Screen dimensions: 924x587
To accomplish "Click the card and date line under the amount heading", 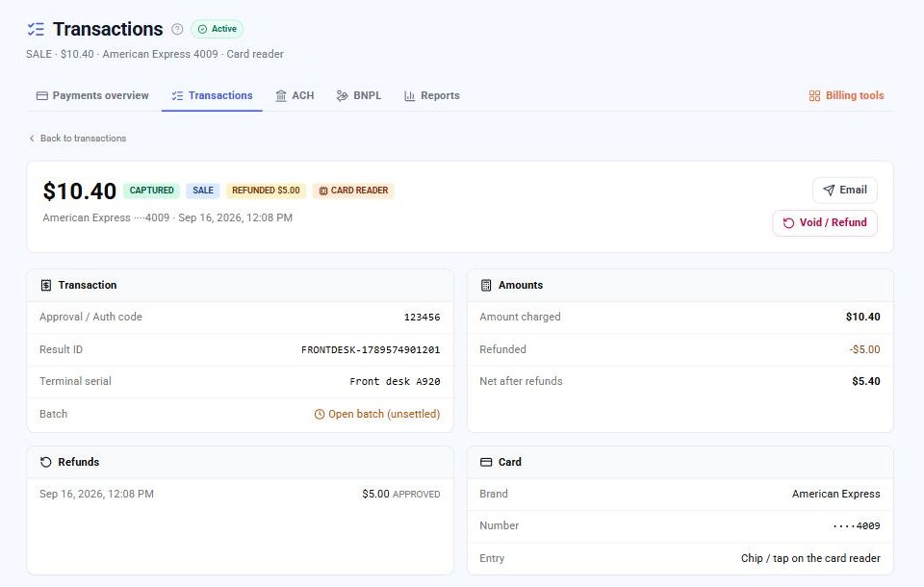I will pos(167,217).
